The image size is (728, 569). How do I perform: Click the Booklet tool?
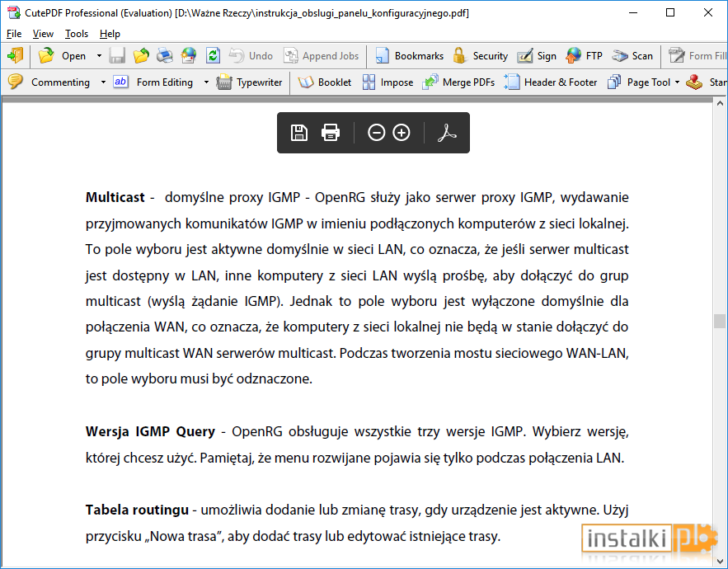click(324, 82)
